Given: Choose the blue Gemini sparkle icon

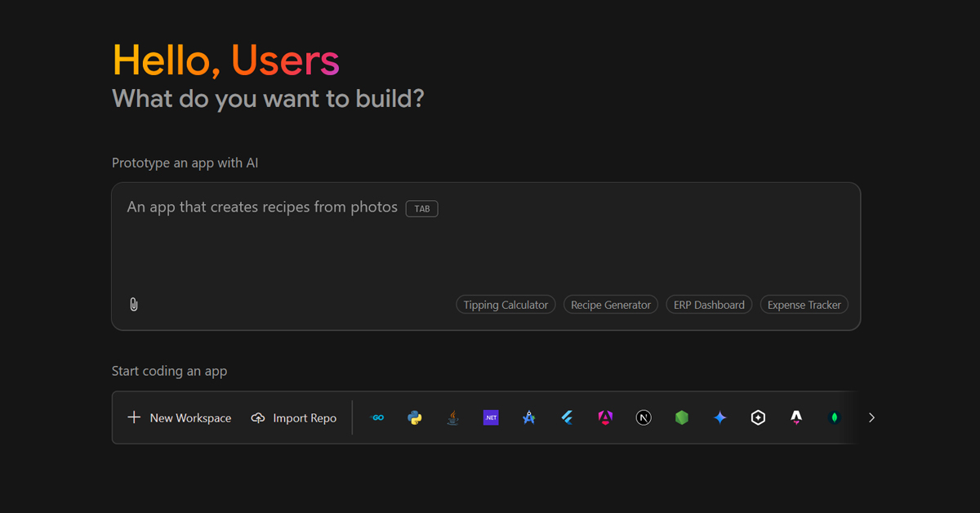Looking at the screenshot, I should [719, 417].
